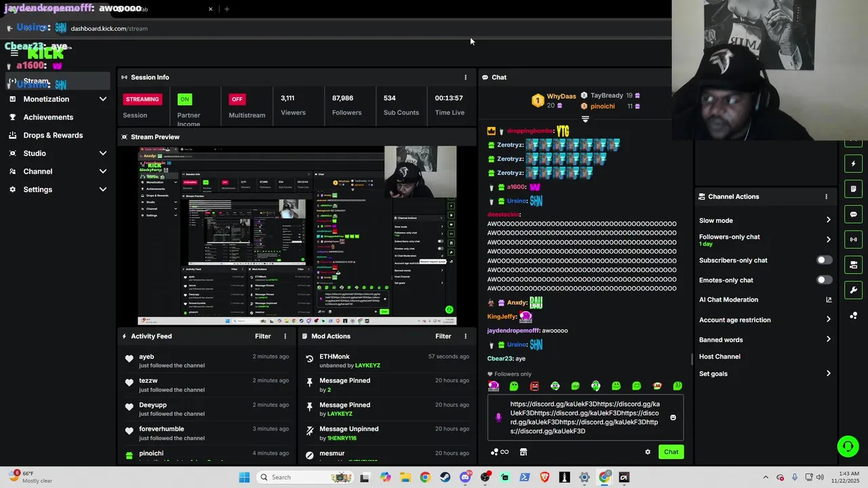Click the volume icon in system tray

point(818,477)
